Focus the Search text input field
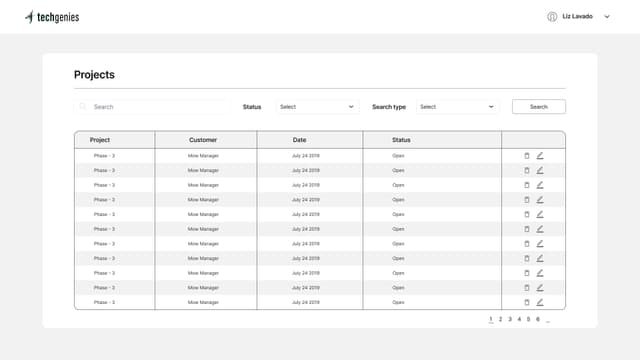Screen dimensions: 640x360 point(152,107)
